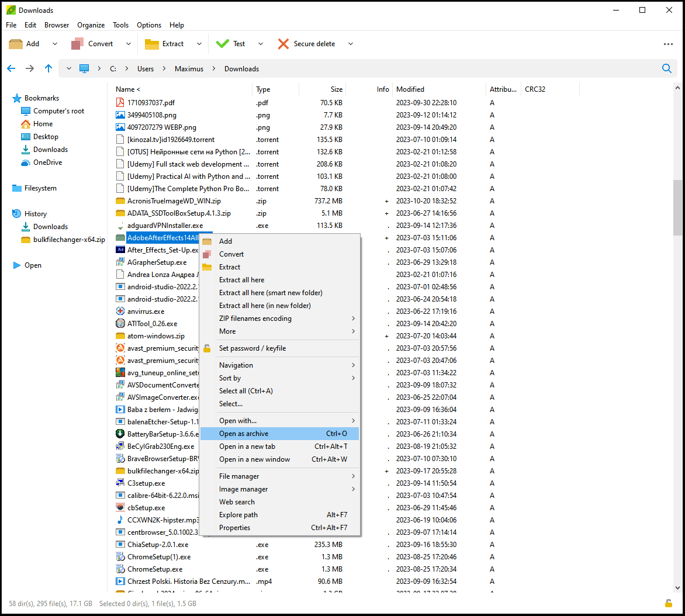
Task: Click the Users breadcrumb segment
Action: [146, 68]
